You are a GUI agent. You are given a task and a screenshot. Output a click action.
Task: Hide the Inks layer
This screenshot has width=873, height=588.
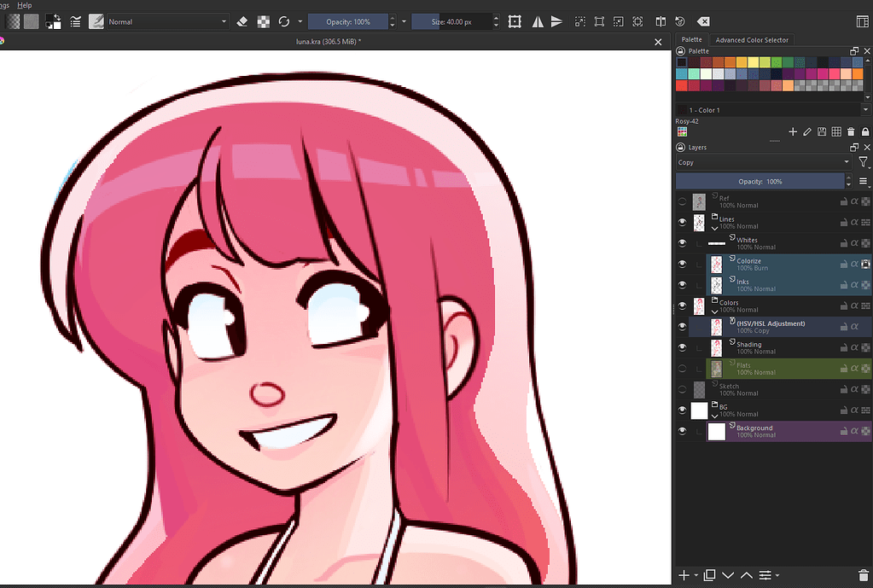click(681, 284)
